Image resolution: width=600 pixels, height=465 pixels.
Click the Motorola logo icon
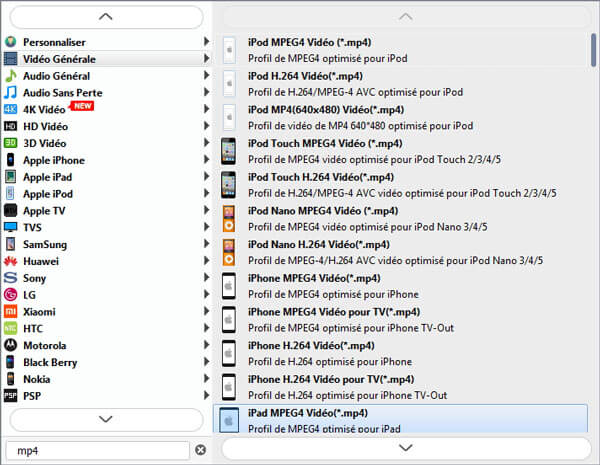click(10, 345)
